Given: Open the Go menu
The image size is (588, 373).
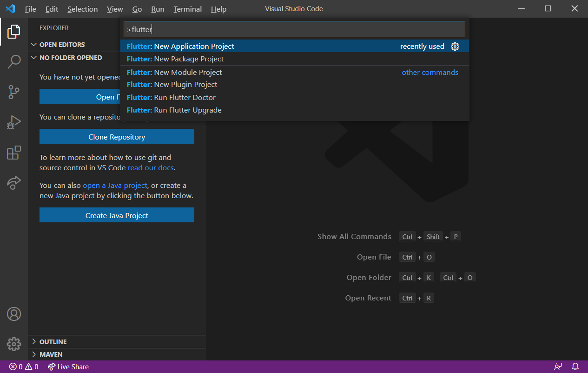Looking at the screenshot, I should pos(137,9).
